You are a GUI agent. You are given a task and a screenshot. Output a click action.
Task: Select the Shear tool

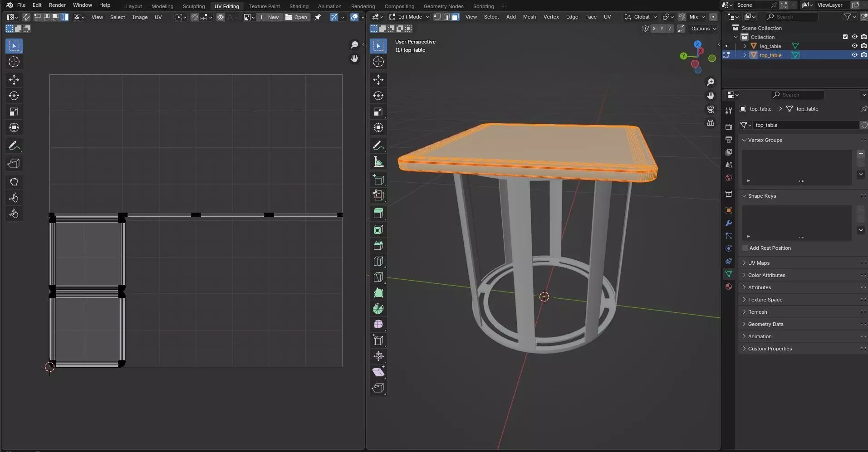point(378,372)
